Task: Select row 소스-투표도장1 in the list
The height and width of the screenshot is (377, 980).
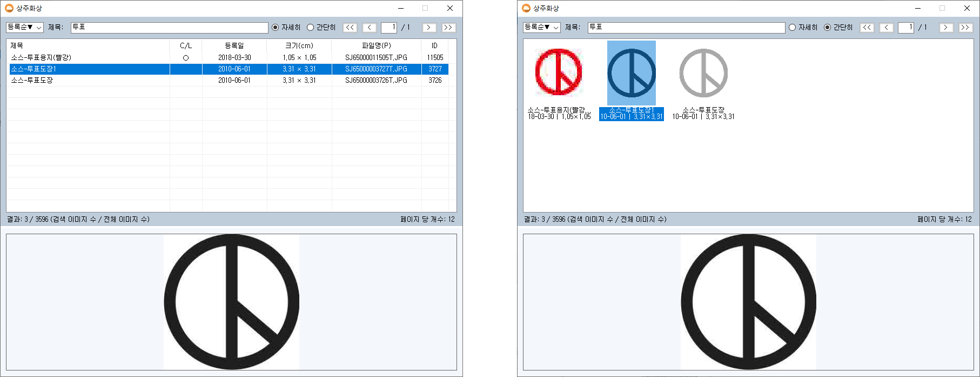Action: tap(229, 69)
